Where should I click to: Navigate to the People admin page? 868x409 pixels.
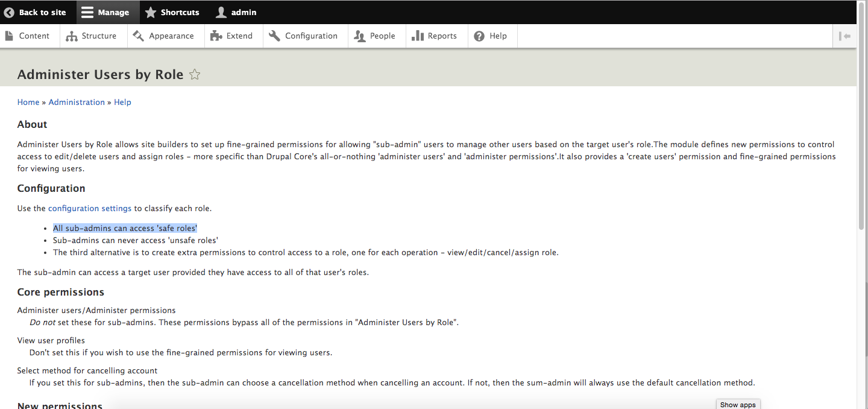click(375, 36)
